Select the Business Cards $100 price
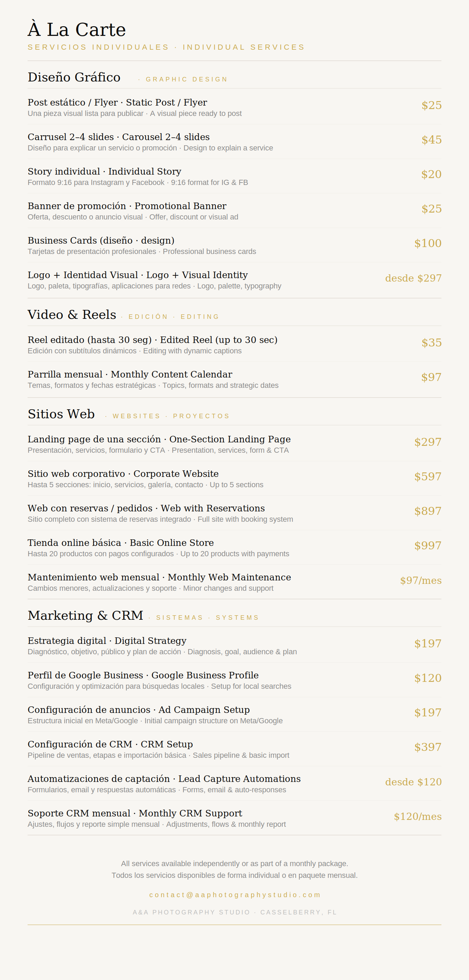 (x=428, y=243)
